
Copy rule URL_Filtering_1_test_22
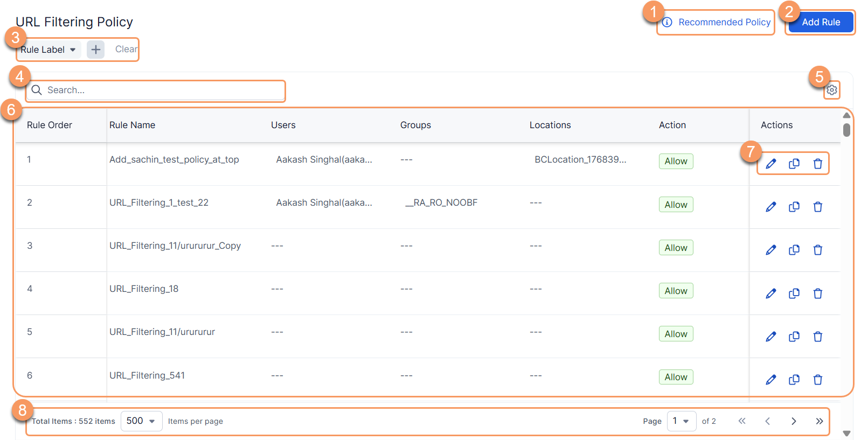[794, 207]
